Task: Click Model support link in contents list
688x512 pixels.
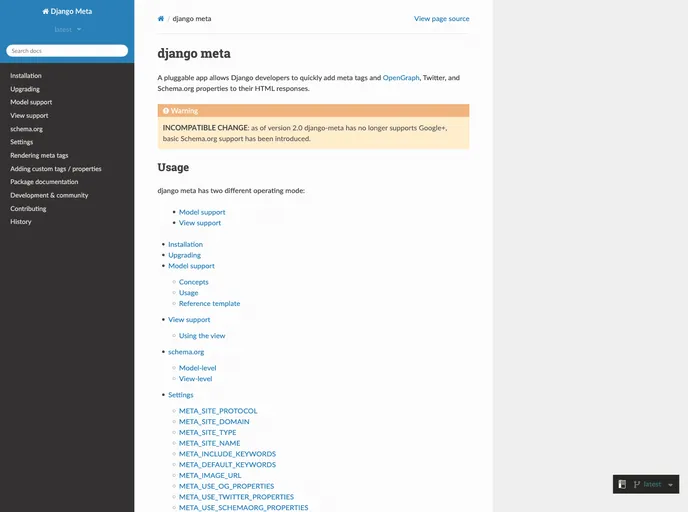Action: click(x=191, y=266)
